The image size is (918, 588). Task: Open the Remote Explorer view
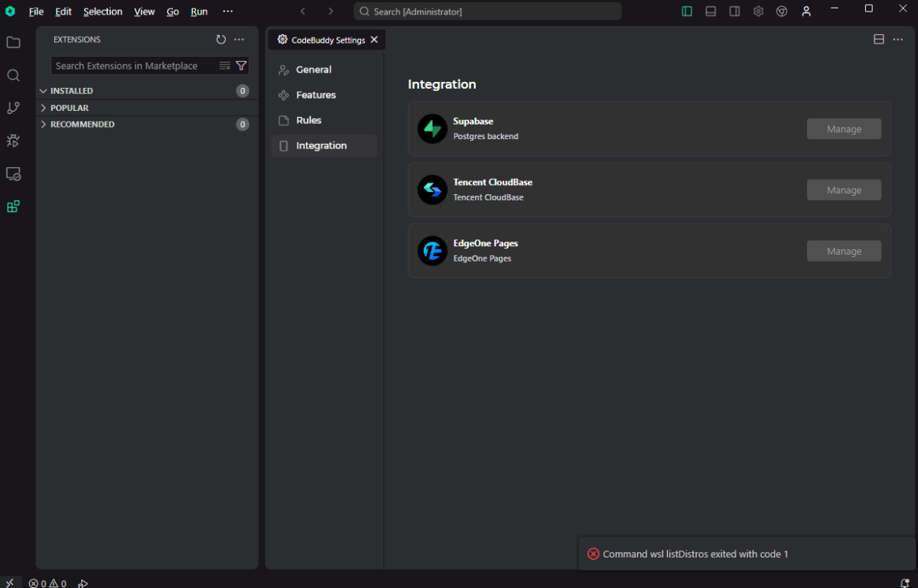13,174
